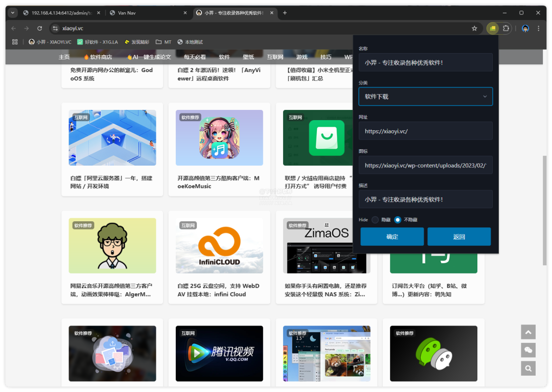The height and width of the screenshot is (392, 552).
Task: Click the back-to-top arrow icon
Action: 528,332
